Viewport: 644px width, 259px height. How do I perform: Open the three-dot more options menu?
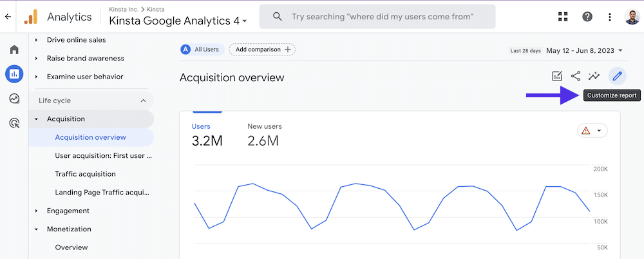click(609, 17)
